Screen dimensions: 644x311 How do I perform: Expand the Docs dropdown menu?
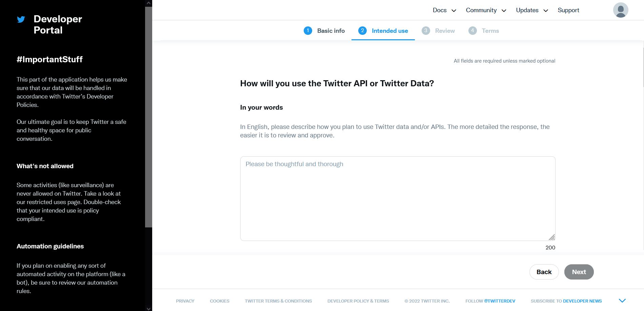click(x=444, y=10)
